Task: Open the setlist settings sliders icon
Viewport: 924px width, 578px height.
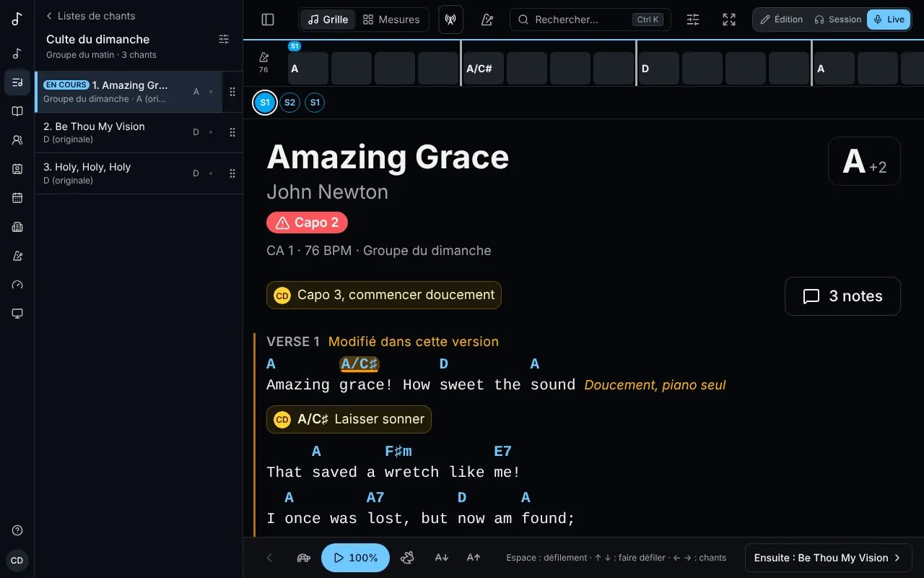Action: (224, 40)
